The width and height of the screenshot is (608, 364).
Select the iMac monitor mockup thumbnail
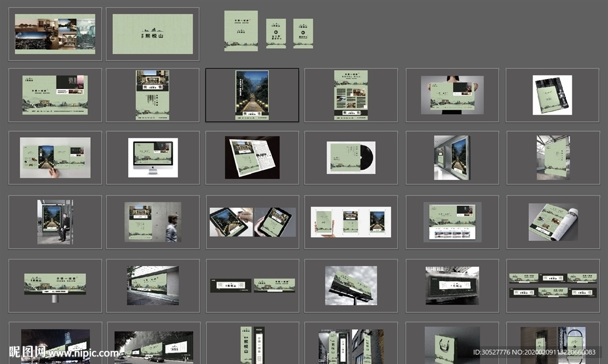tap(153, 157)
